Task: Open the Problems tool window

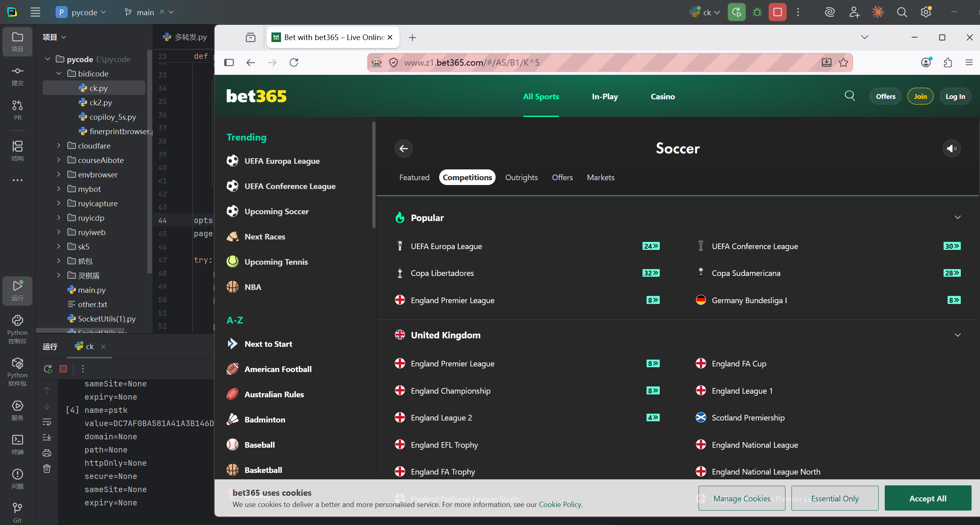Action: click(17, 479)
